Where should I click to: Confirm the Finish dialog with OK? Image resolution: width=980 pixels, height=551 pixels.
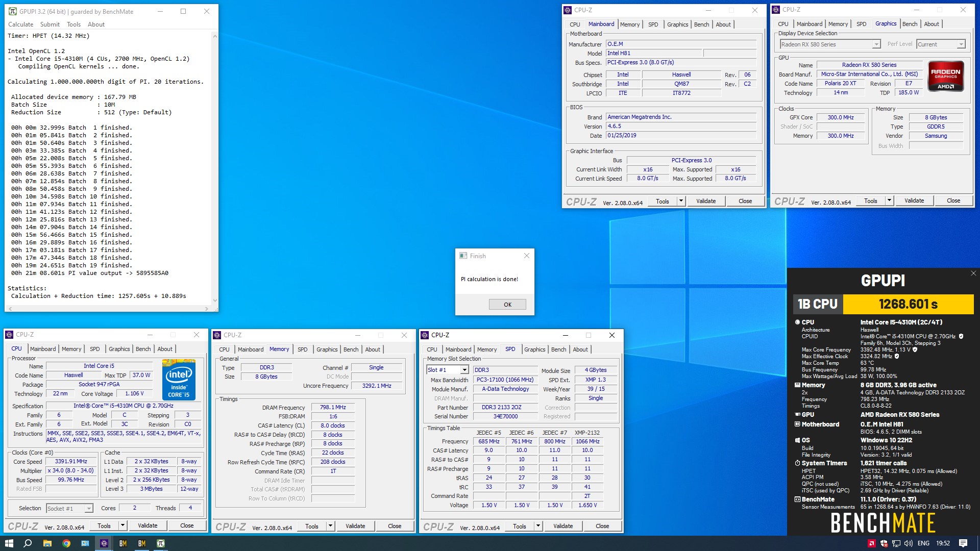coord(507,305)
